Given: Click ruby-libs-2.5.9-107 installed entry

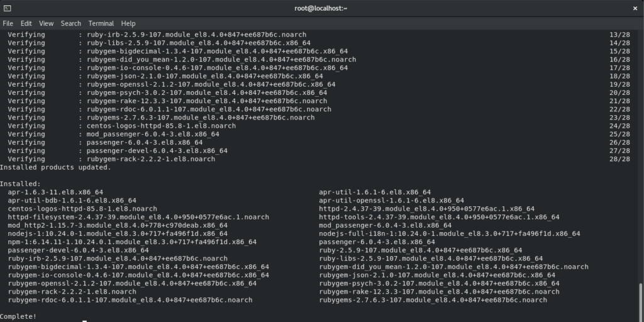Looking at the screenshot, I should pyautogui.click(x=431, y=258).
